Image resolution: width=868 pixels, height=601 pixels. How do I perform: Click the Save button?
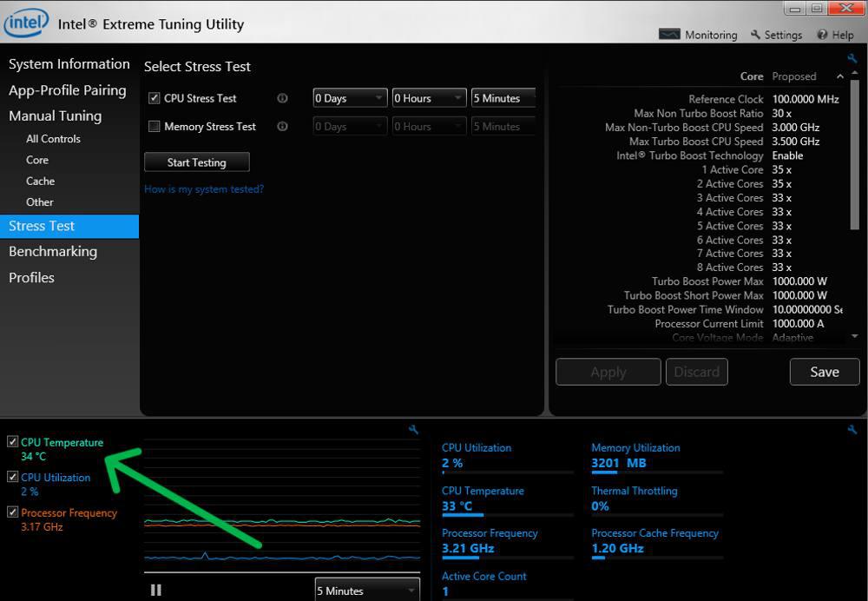825,372
